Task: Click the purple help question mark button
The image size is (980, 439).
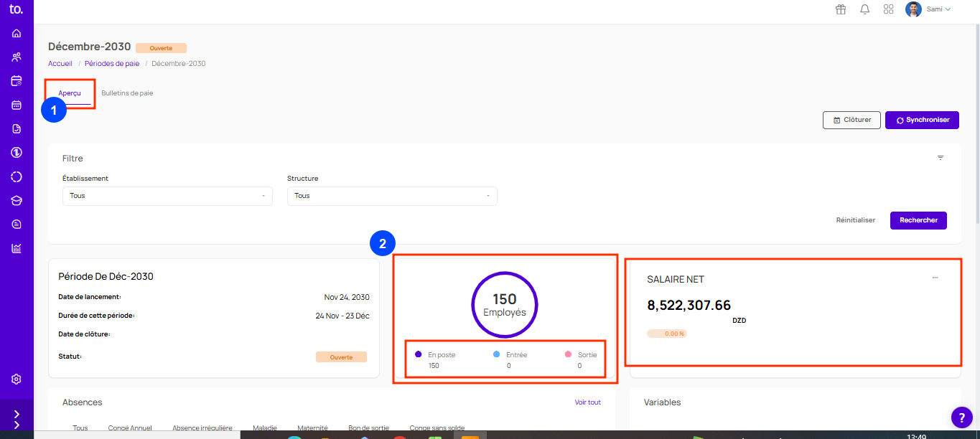Action: tap(961, 417)
